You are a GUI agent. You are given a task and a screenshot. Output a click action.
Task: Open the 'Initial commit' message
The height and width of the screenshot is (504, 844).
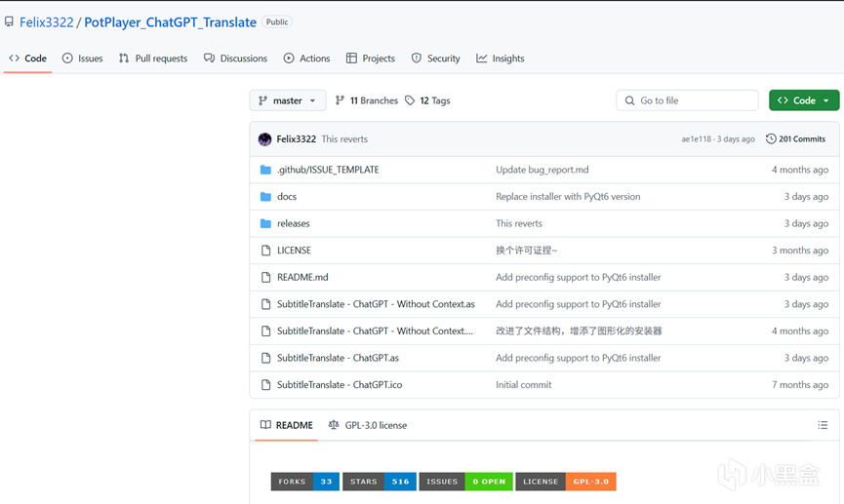(x=523, y=385)
